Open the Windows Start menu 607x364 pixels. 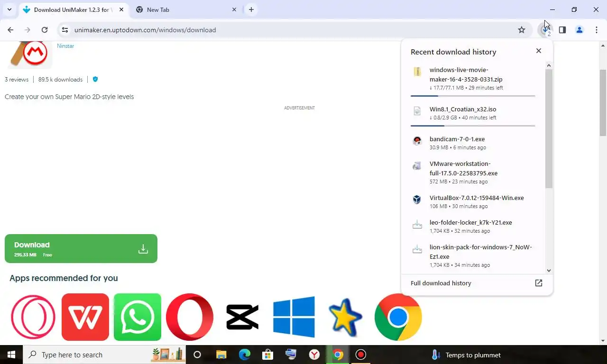11,355
